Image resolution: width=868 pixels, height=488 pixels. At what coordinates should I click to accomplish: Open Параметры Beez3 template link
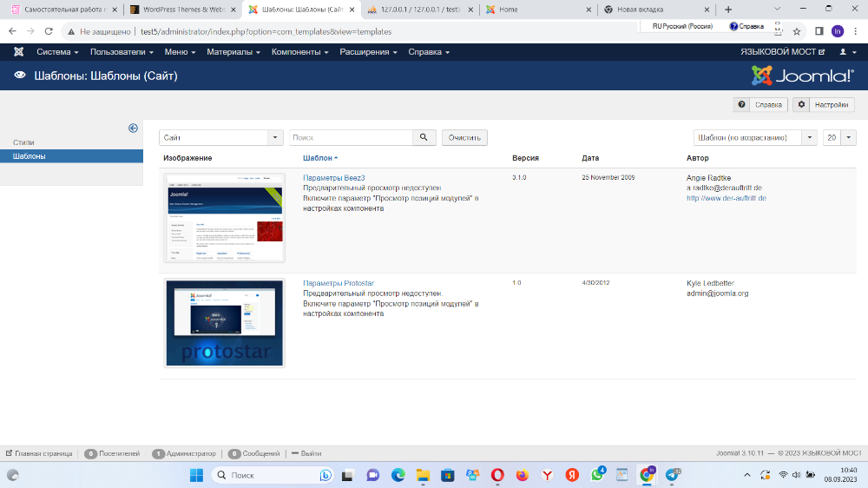pos(334,178)
